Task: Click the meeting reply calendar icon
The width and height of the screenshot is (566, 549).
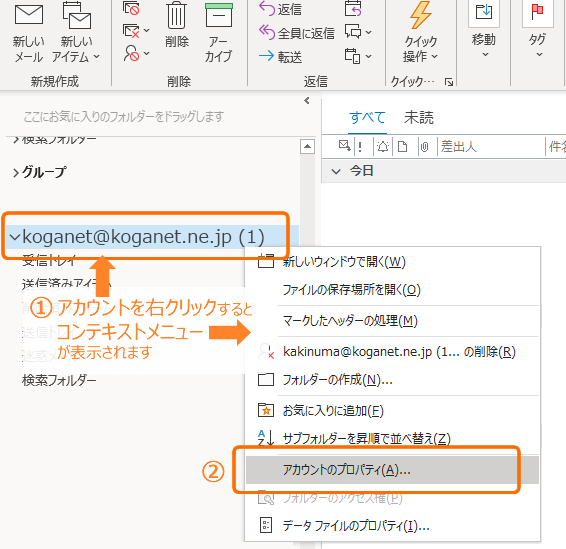Action: (353, 9)
